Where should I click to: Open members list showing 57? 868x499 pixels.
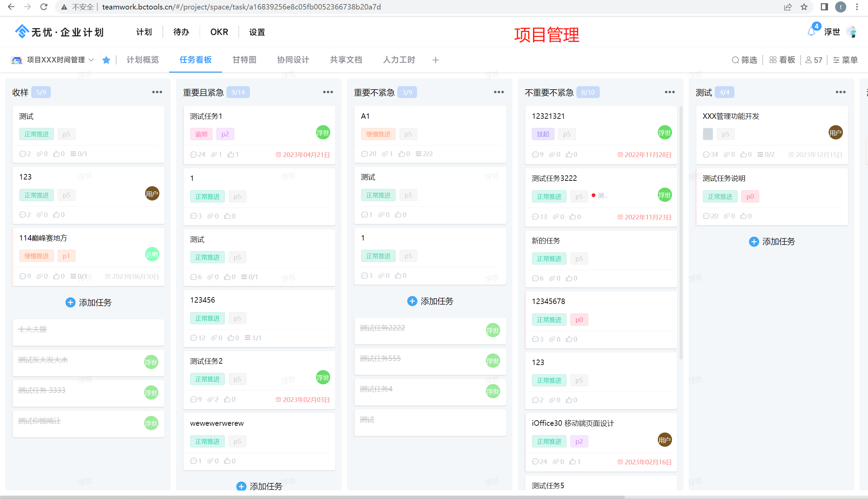813,60
